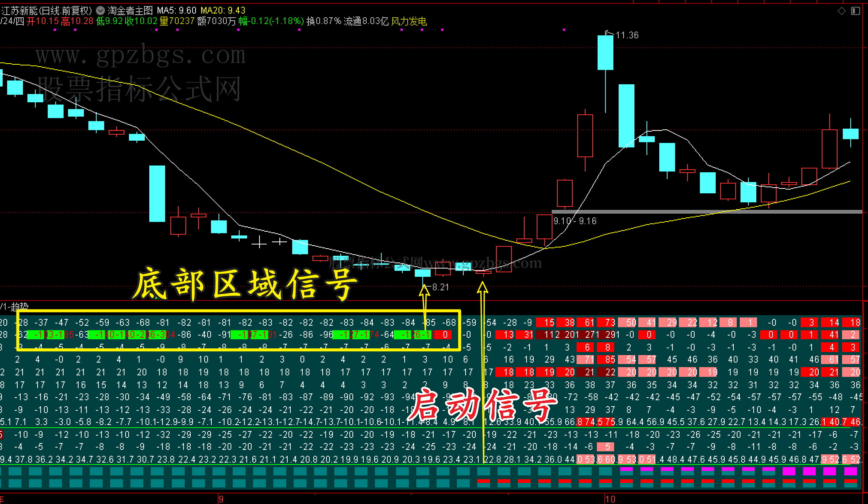Select the last cyan candle on the chart

click(x=851, y=134)
